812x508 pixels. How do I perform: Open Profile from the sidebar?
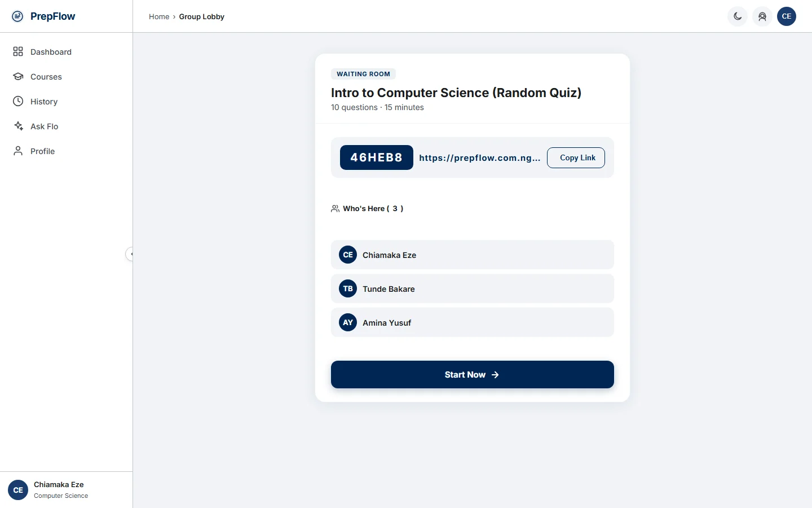point(67,151)
